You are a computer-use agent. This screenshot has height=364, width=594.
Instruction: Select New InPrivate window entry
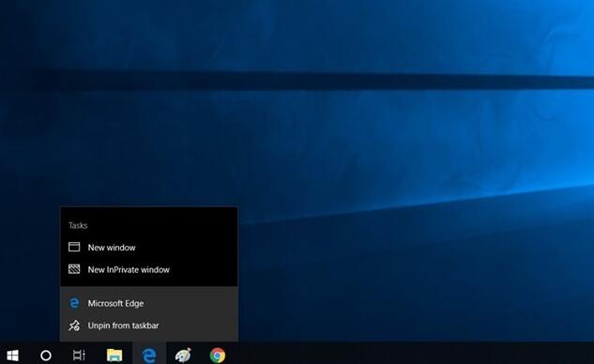point(149,269)
